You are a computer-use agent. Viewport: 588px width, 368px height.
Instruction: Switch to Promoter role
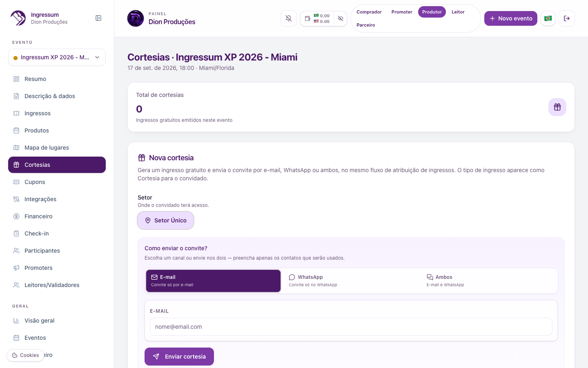(x=402, y=12)
